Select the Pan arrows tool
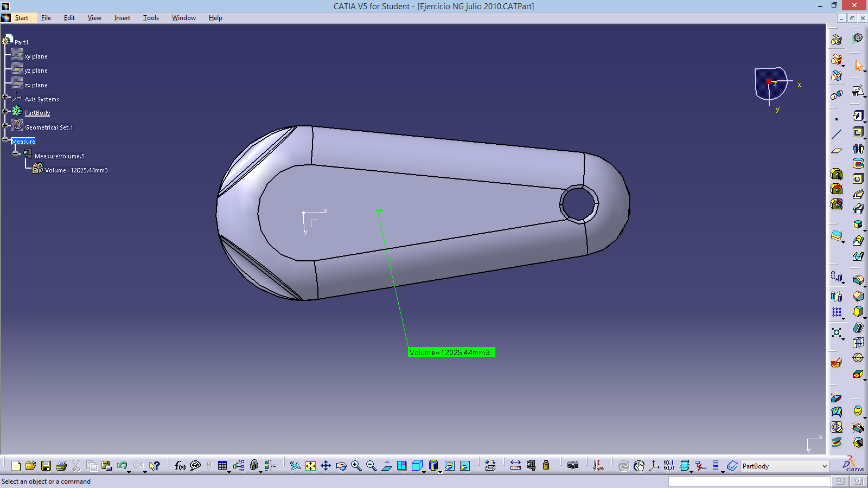868x488 pixels. pyautogui.click(x=325, y=466)
